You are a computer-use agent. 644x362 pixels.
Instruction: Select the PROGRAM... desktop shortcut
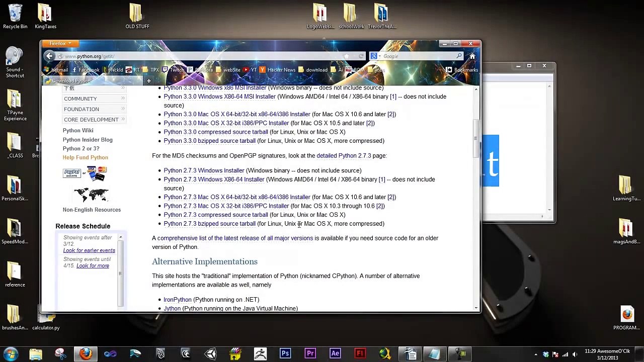(x=626, y=318)
